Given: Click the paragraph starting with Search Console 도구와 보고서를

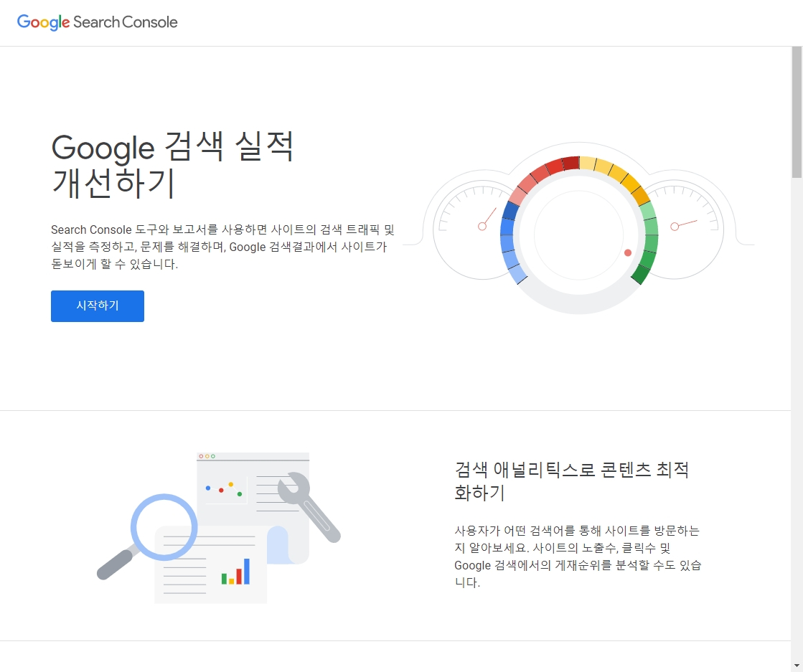Looking at the screenshot, I should coord(222,247).
